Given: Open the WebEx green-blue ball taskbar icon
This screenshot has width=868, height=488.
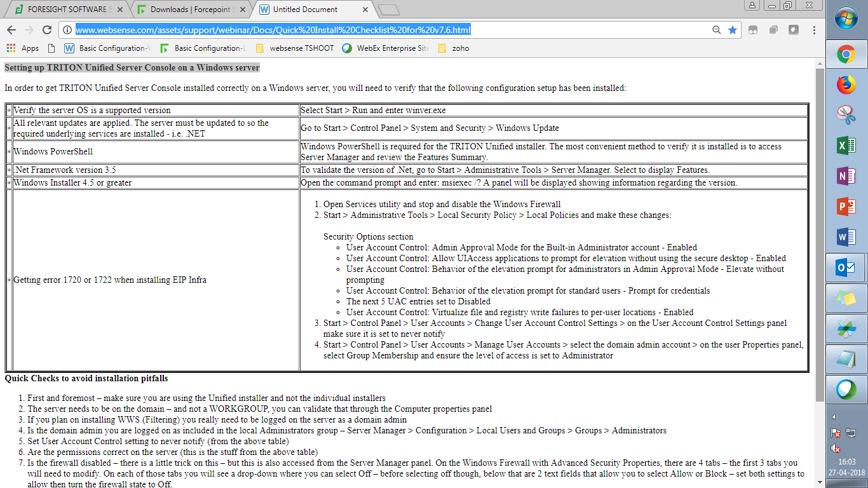Looking at the screenshot, I should [x=846, y=389].
